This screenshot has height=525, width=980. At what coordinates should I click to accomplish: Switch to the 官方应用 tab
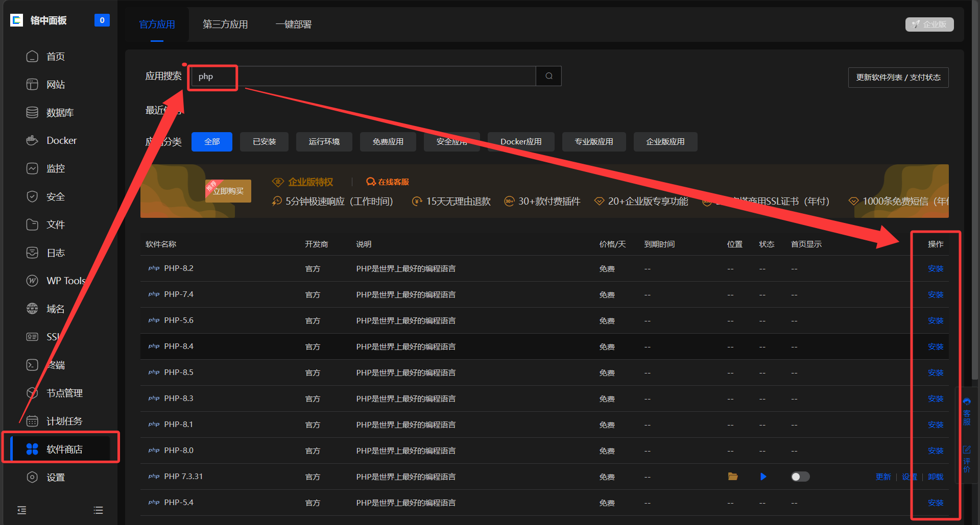tap(157, 24)
